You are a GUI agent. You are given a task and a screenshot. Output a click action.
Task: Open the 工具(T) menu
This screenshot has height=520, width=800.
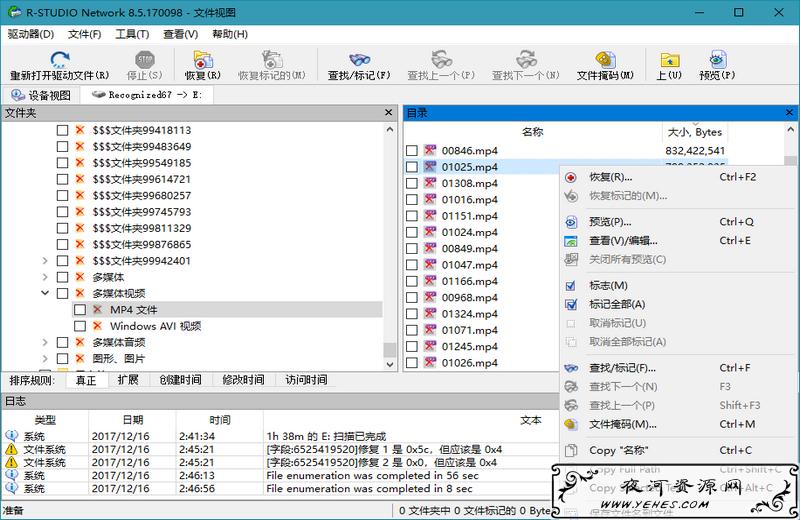132,34
